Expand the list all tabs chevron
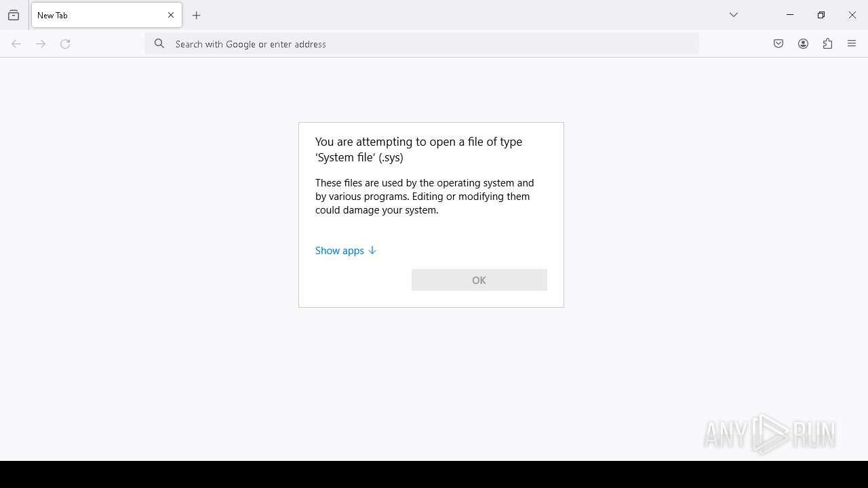 coord(734,15)
